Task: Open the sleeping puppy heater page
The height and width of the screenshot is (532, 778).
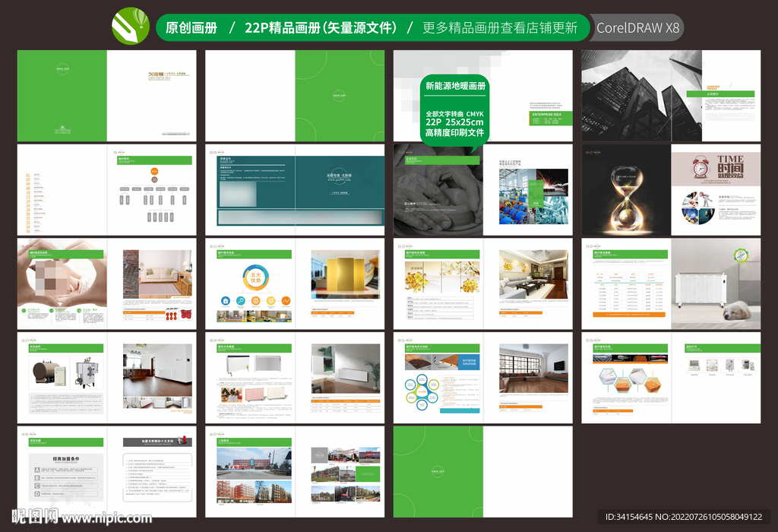Action: click(x=716, y=283)
